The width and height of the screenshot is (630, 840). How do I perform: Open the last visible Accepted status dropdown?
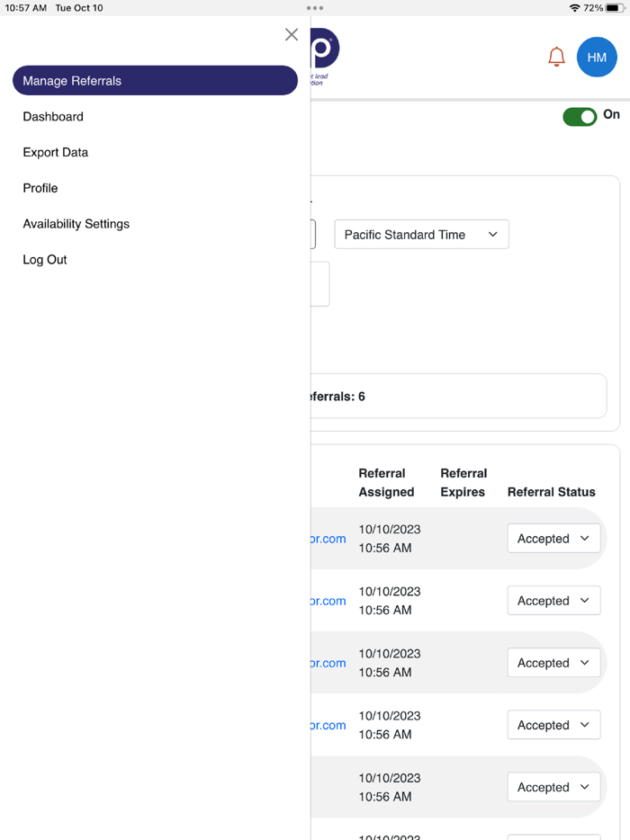pyautogui.click(x=553, y=786)
